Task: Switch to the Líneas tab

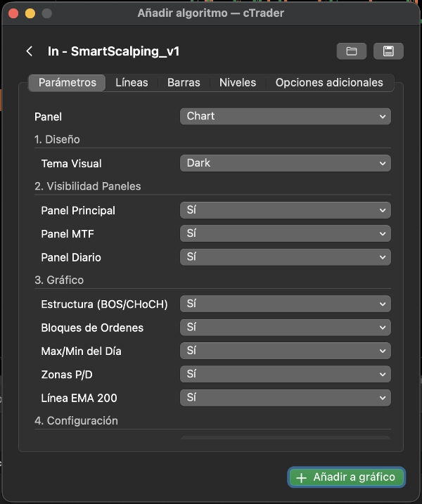Action: pyautogui.click(x=132, y=83)
